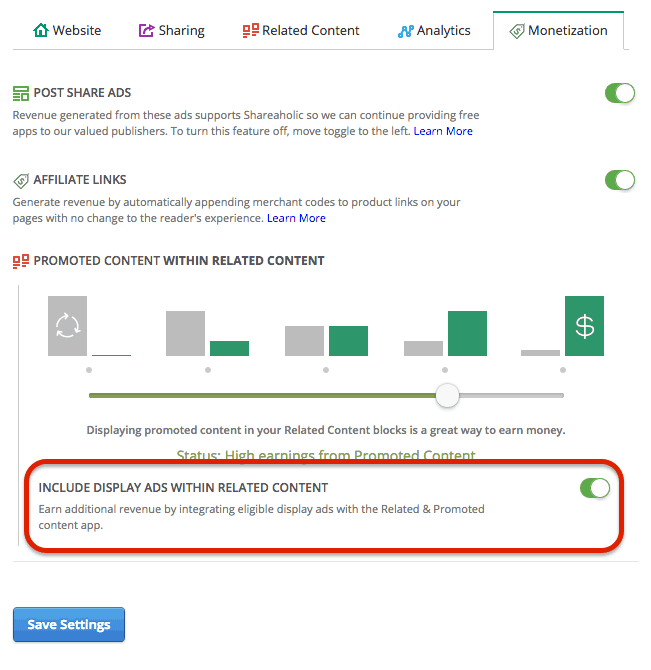
Task: Click the Save Settings button
Action: (69, 624)
